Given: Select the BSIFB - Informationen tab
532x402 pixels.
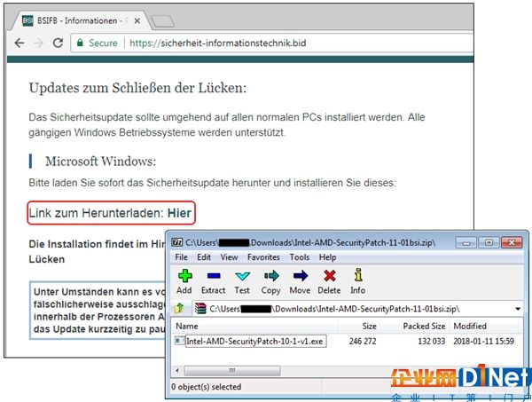Looking at the screenshot, I should pyautogui.click(x=80, y=20).
